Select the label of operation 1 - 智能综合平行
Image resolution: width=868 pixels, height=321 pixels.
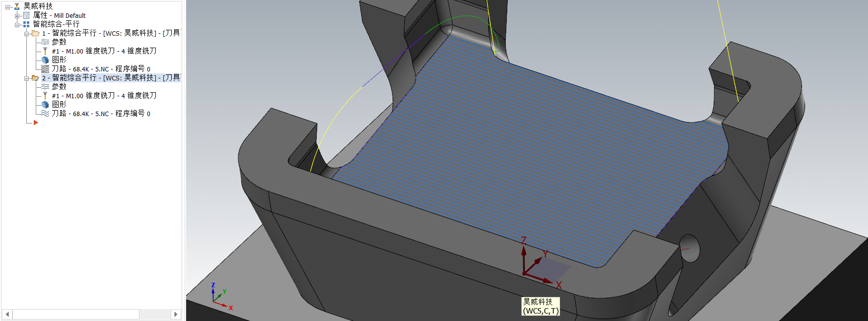pos(111,33)
